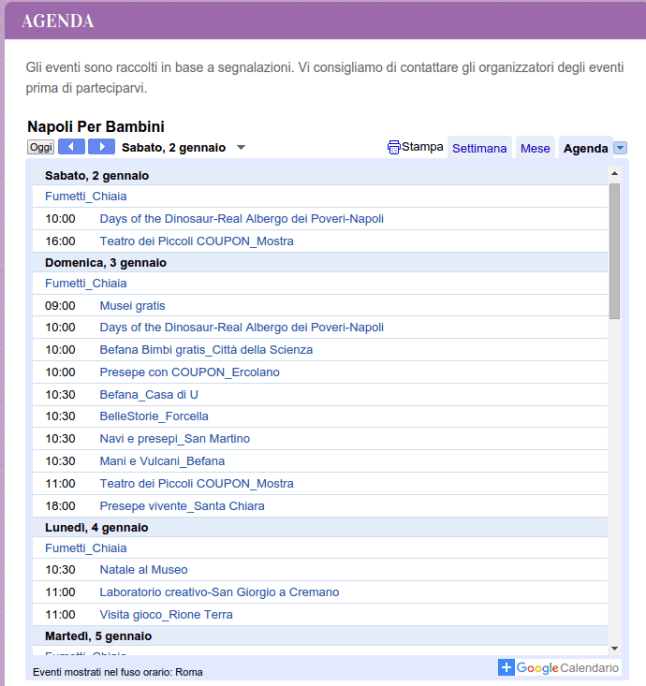This screenshot has height=686, width=646.
Task: Click the Google Calendario plus icon
Action: point(506,668)
